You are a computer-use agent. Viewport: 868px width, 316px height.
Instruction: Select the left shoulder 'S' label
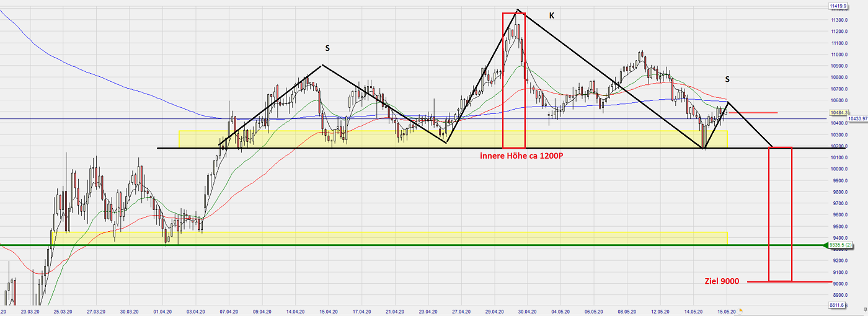[x=327, y=48]
